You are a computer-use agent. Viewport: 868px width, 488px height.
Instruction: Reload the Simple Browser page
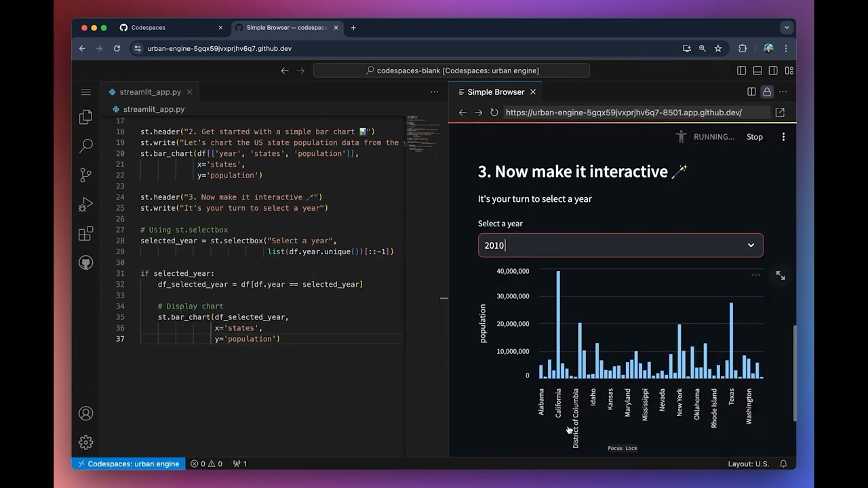pyautogui.click(x=494, y=113)
